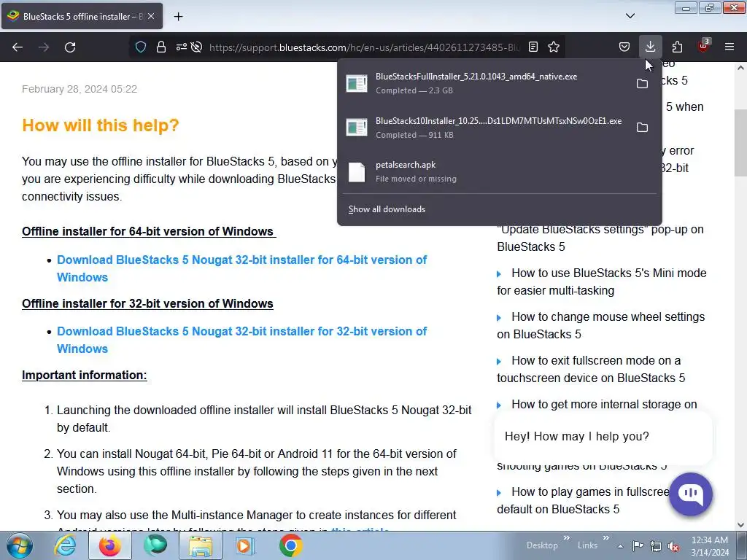Viewport: 747px width, 560px height.
Task: Click the muted volume tray icon
Action: point(673,545)
